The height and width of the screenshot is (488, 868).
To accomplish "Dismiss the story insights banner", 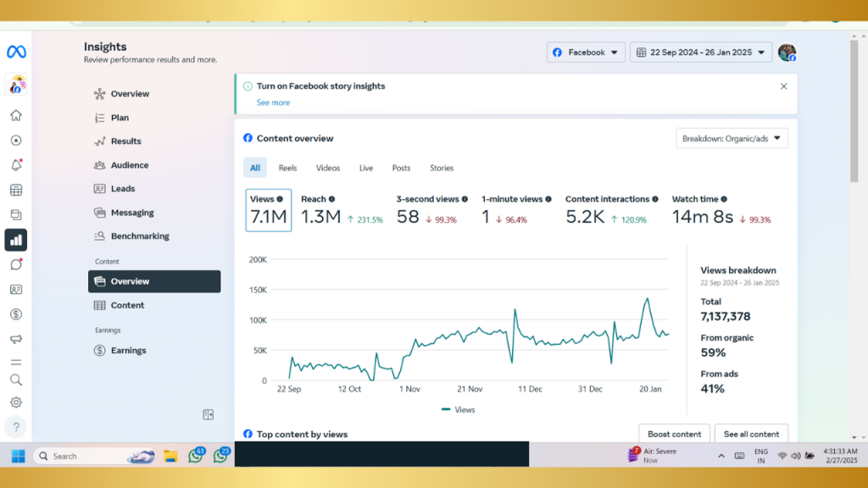I will coord(783,86).
